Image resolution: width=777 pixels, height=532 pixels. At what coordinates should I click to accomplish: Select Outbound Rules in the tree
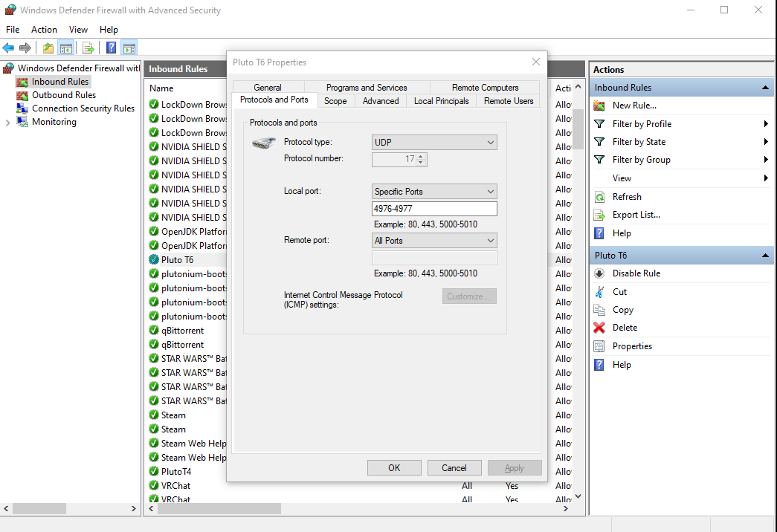click(x=64, y=95)
